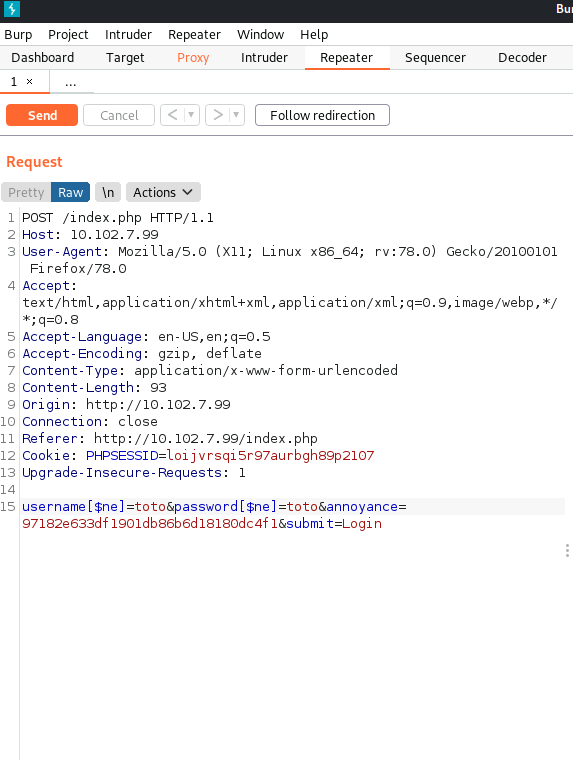The image size is (573, 760).
Task: Switch to the Target tab
Action: click(x=125, y=58)
